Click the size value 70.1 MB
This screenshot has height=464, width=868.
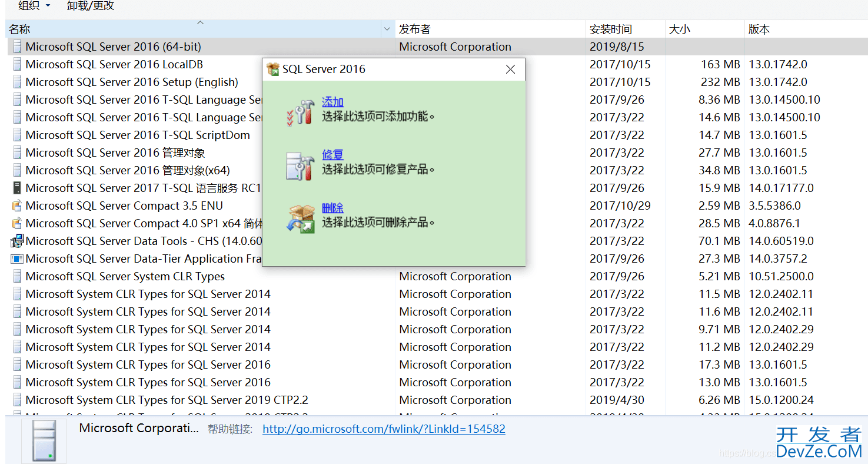[719, 241]
